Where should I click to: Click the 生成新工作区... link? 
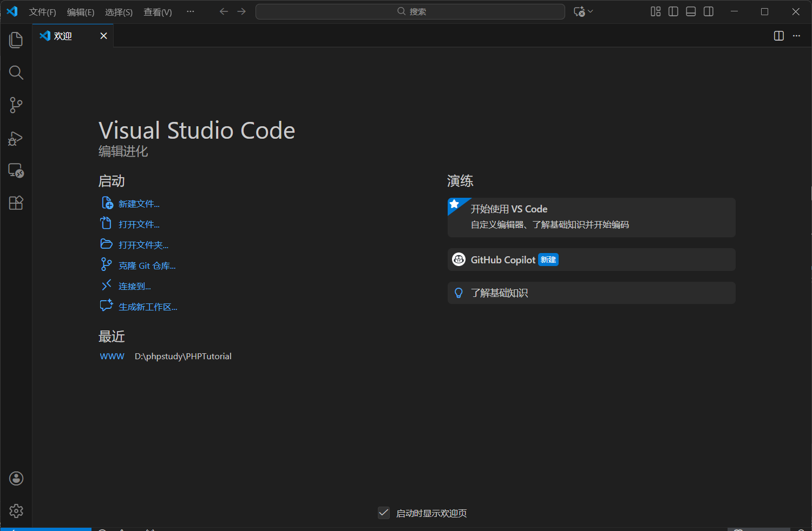click(148, 307)
